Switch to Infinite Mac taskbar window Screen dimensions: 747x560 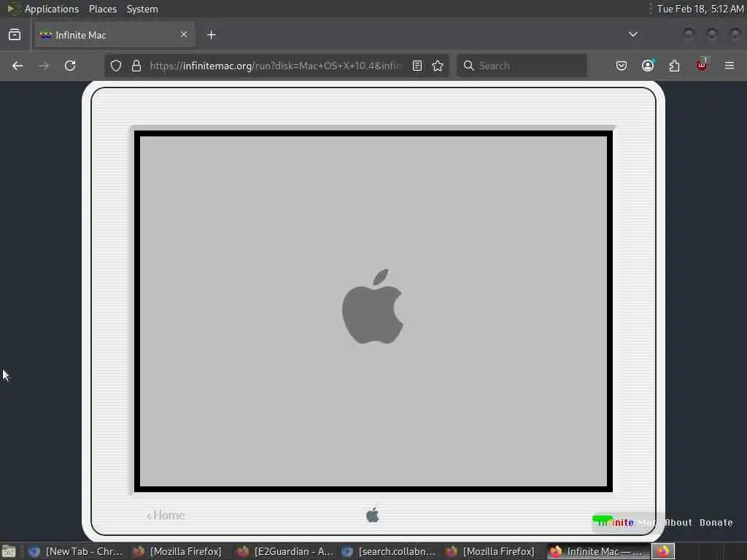(597, 551)
